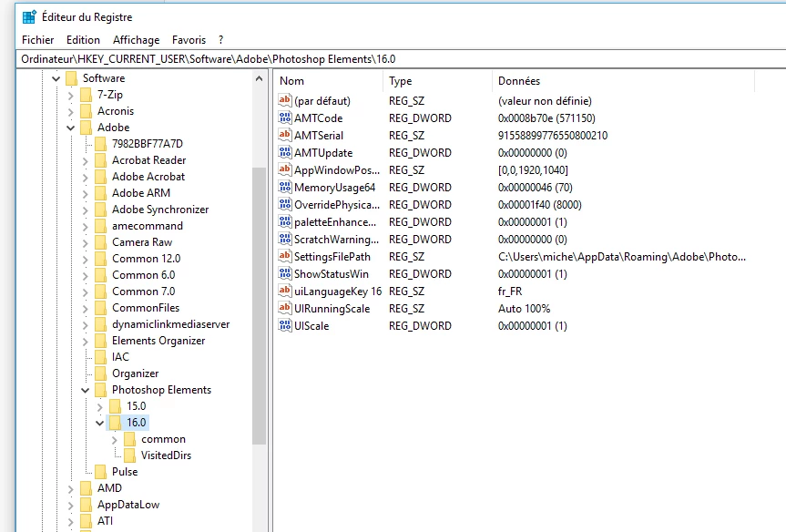
Task: Sort values by the Données column
Action: [623, 81]
